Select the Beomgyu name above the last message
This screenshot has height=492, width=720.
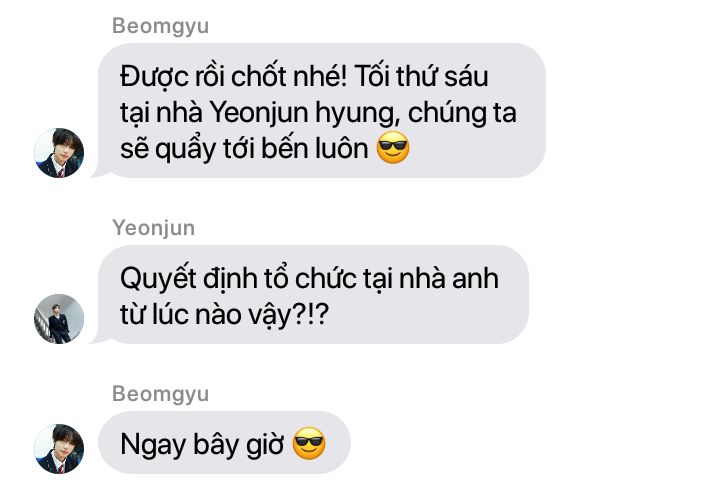point(160,394)
